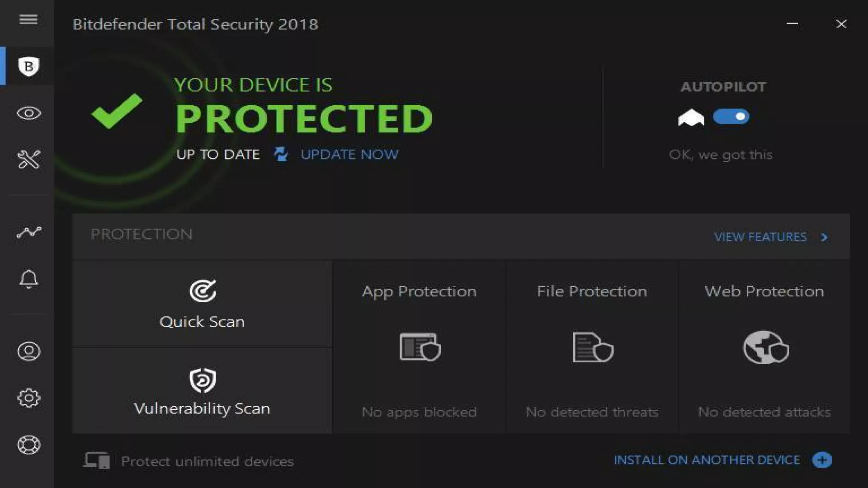The width and height of the screenshot is (868, 488).
Task: Open the Bitdefender shield dashboard icon
Action: [x=28, y=66]
